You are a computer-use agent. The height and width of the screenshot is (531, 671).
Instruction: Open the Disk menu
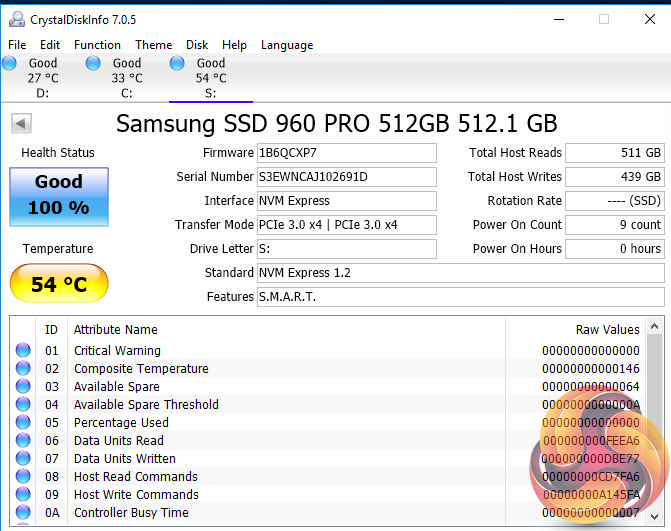(197, 45)
